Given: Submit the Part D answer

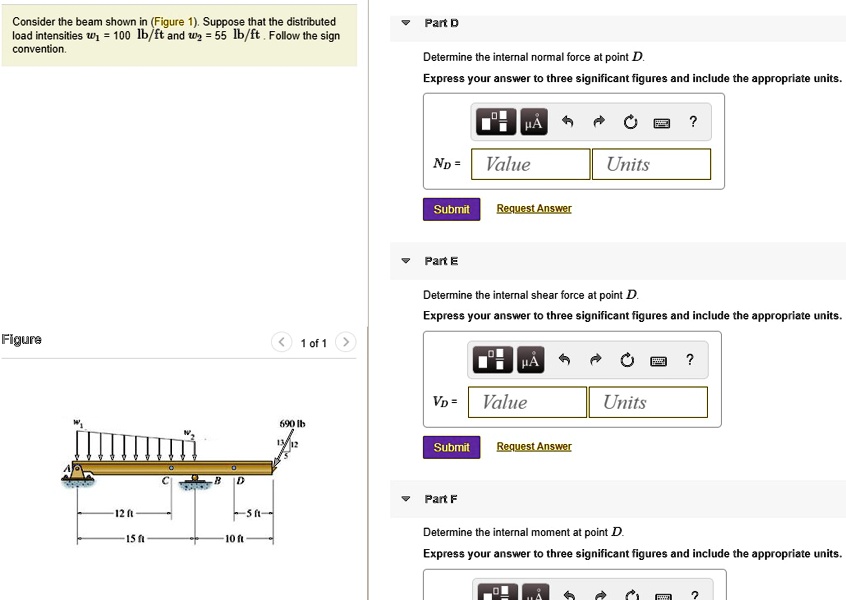Looking at the screenshot, I should coord(451,209).
